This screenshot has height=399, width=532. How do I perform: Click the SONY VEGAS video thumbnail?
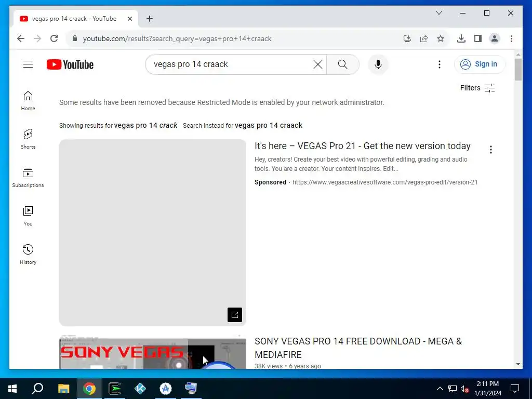pos(152,353)
